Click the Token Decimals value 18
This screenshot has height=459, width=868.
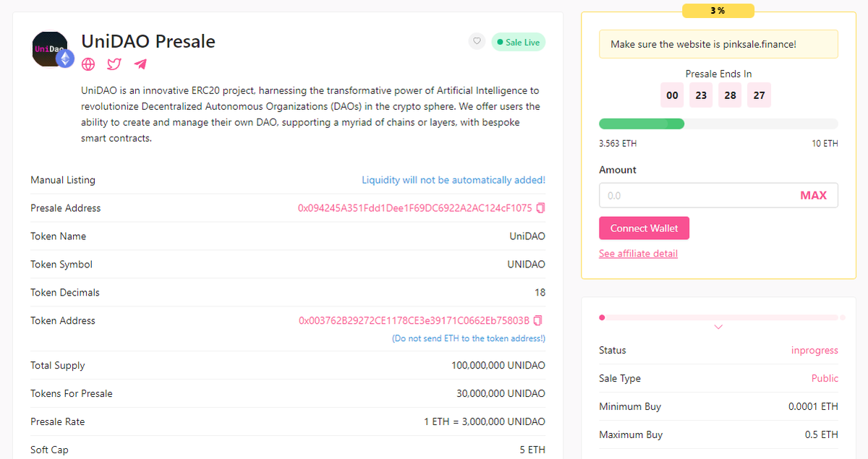[540, 293]
